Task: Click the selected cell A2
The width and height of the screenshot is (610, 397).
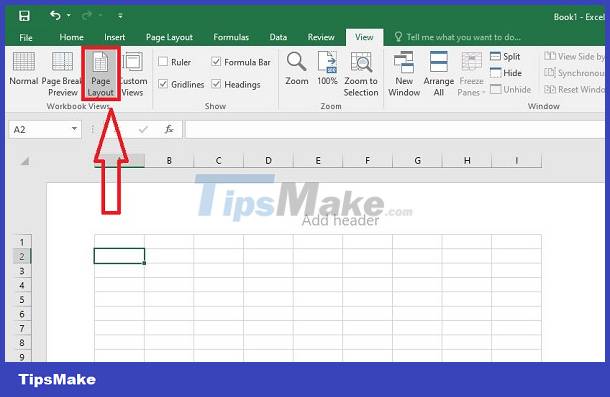Action: 119,256
